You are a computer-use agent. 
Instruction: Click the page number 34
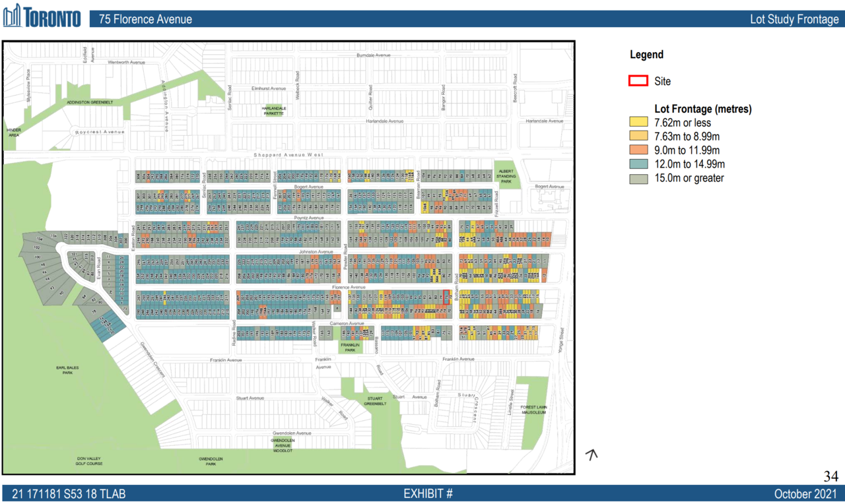830,476
